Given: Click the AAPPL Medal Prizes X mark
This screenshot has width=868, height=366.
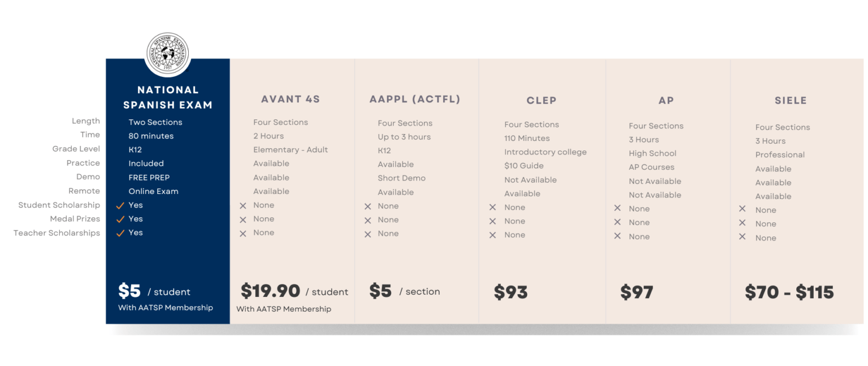Looking at the screenshot, I should pos(368,220).
